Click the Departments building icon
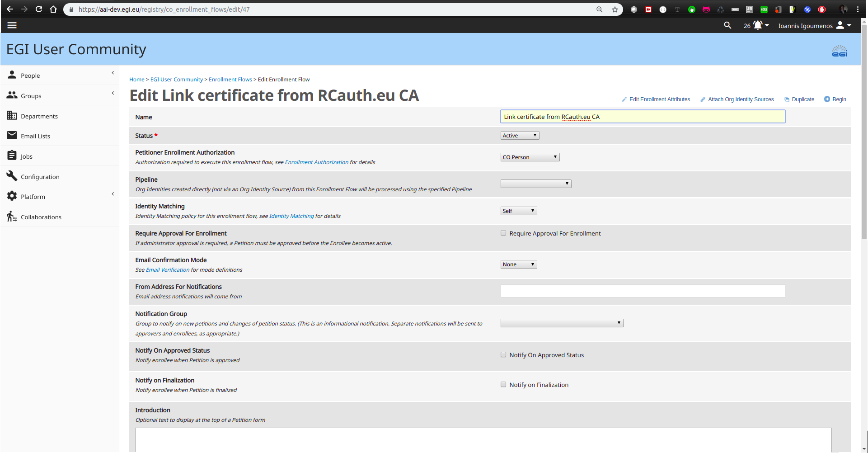868x453 pixels. coord(12,115)
